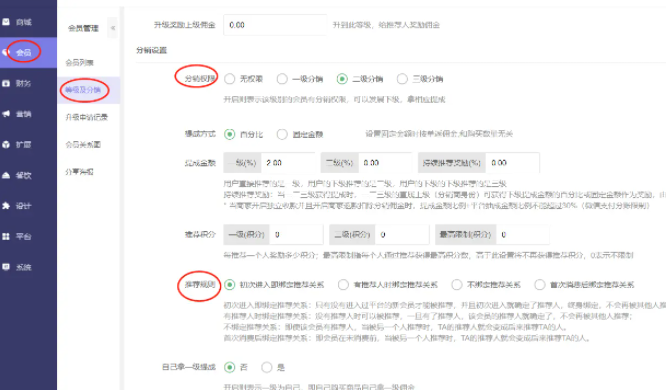Click the 推荐规则 field label
Screen dimensions: 666x390
click(200, 284)
